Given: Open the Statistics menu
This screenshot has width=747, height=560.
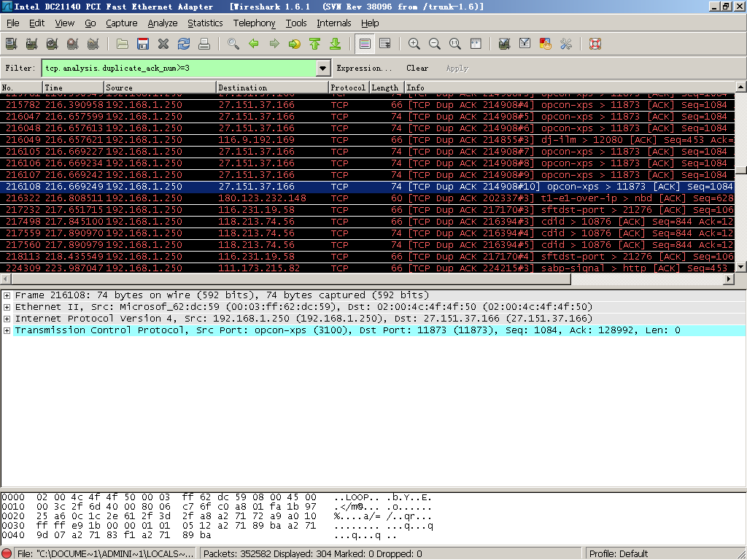Looking at the screenshot, I should pyautogui.click(x=205, y=23).
